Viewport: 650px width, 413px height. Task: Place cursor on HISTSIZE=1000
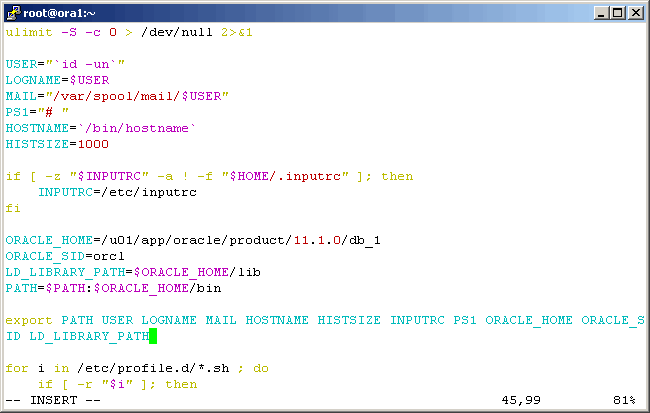tap(57, 144)
